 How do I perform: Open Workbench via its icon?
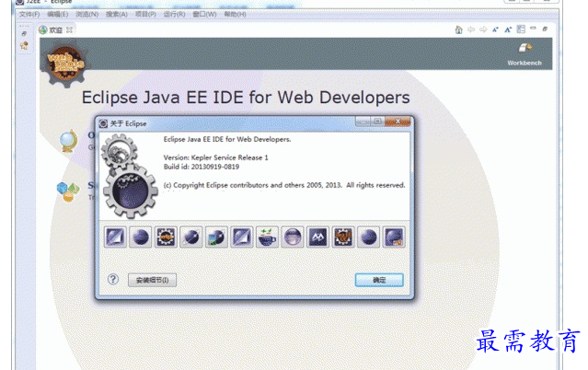tap(525, 48)
